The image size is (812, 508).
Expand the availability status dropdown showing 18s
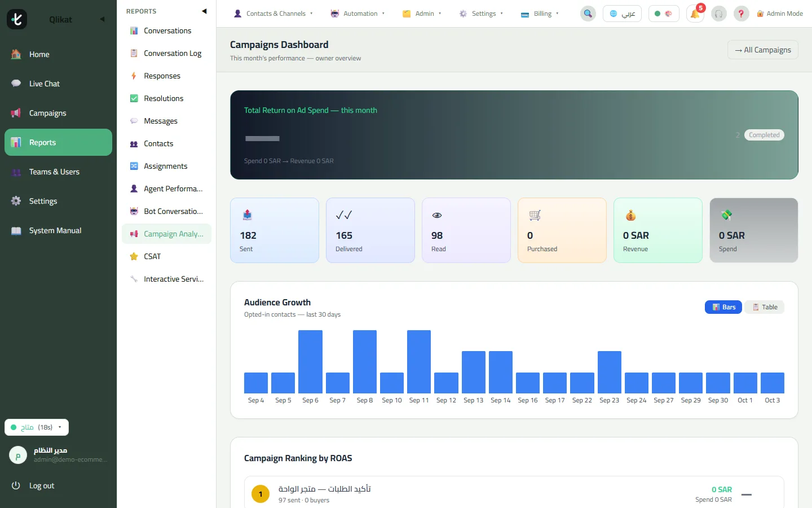point(37,427)
